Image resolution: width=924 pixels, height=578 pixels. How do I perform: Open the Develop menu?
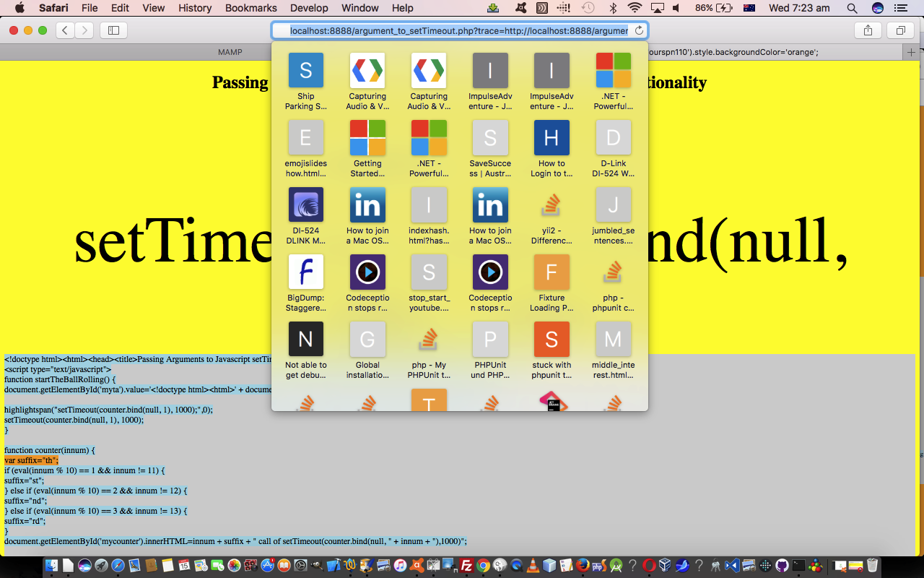point(308,8)
